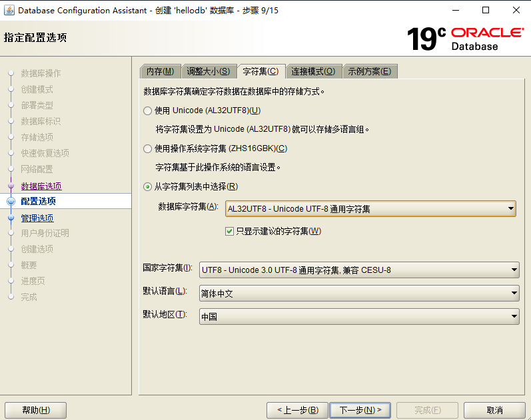Switch to the 内存(M) tab

pyautogui.click(x=160, y=71)
